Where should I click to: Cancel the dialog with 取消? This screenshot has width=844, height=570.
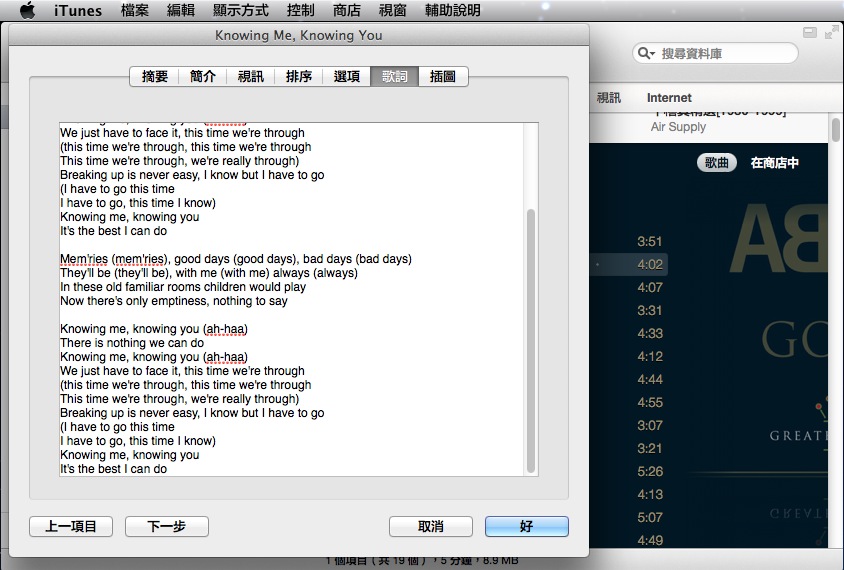(431, 526)
